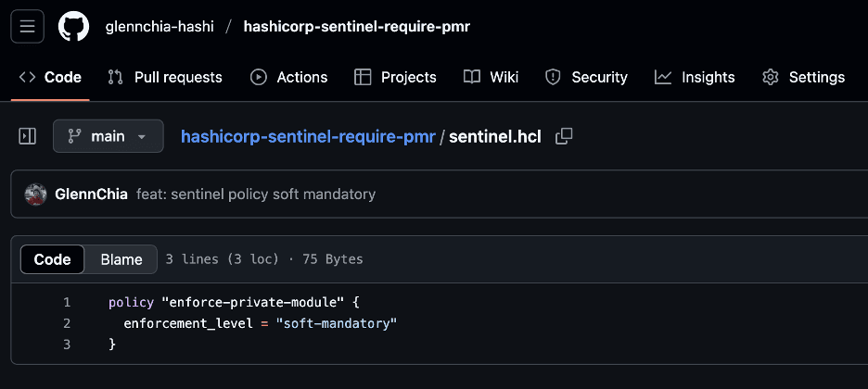Click line number 1
This screenshot has width=868, height=389.
pos(67,303)
